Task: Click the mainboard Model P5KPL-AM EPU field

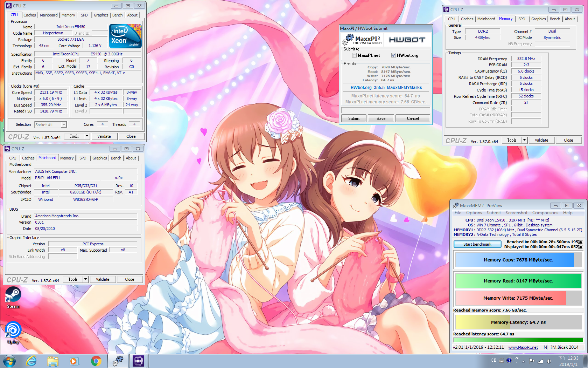Action: [x=67, y=178]
